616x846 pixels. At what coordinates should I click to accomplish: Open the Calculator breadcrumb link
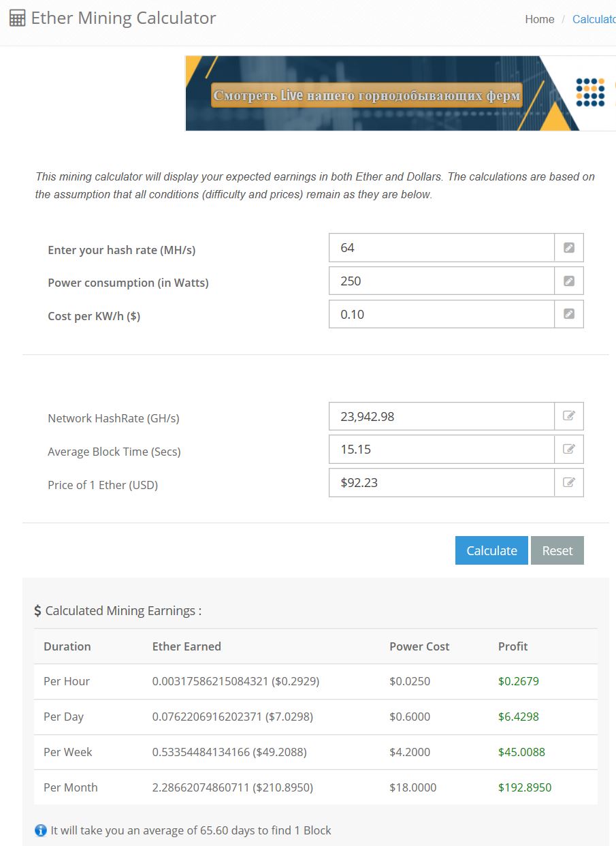[x=594, y=19]
